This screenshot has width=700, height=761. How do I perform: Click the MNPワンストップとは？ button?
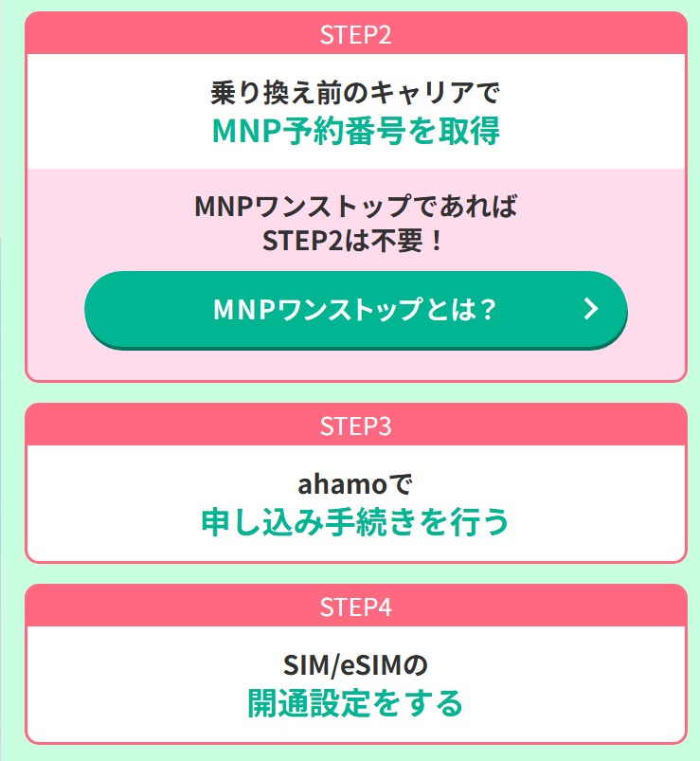point(355,309)
